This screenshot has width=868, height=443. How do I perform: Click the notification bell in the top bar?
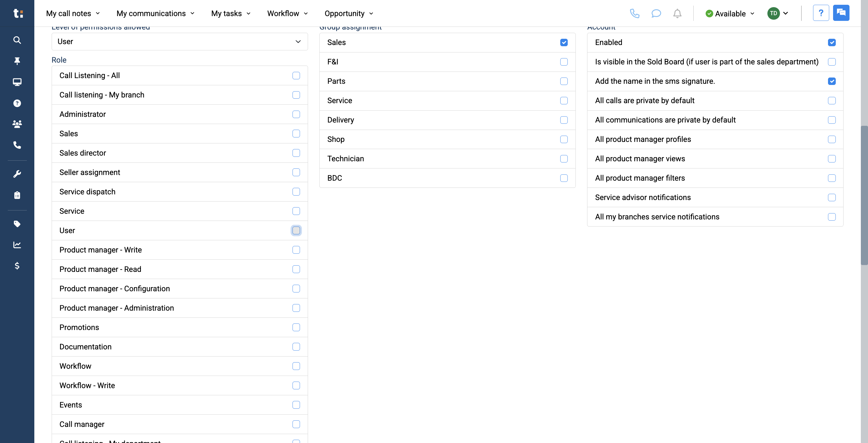coord(677,13)
